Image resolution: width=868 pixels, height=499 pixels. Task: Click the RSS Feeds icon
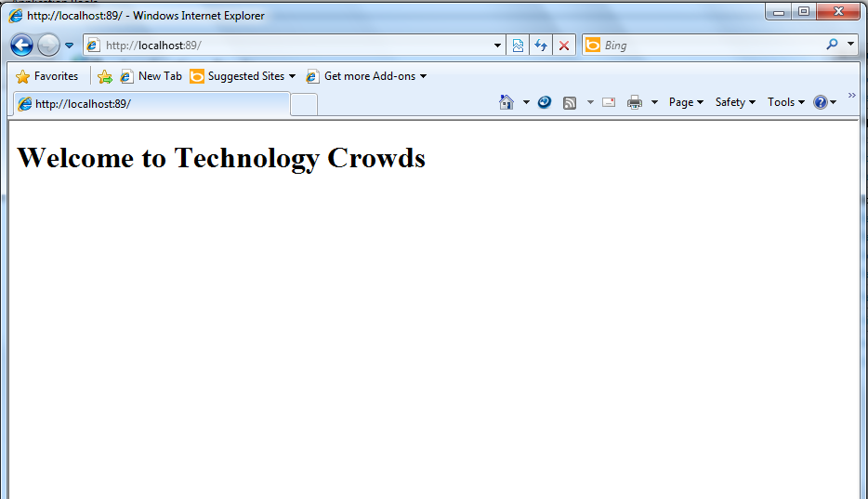pyautogui.click(x=570, y=103)
